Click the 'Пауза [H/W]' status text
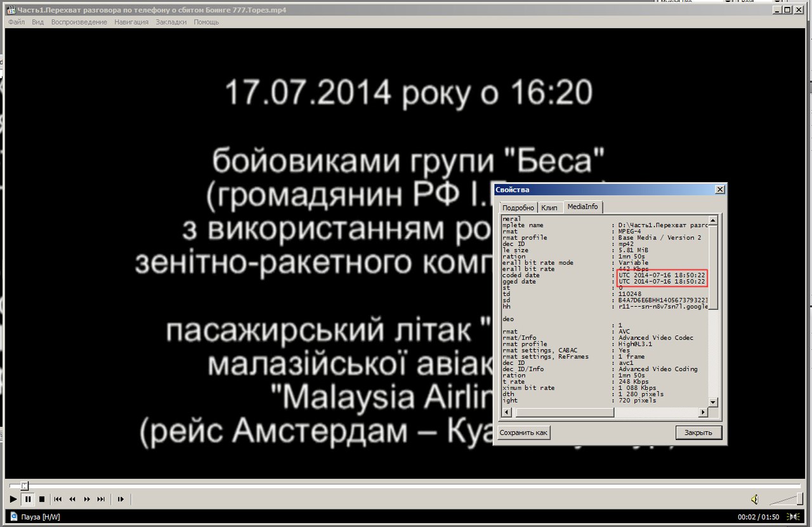The image size is (812, 527). coord(41,517)
